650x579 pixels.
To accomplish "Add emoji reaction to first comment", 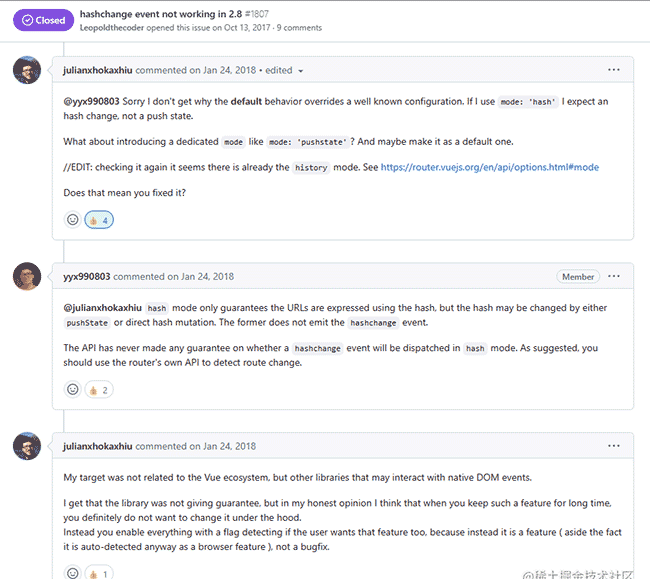I will (73, 220).
